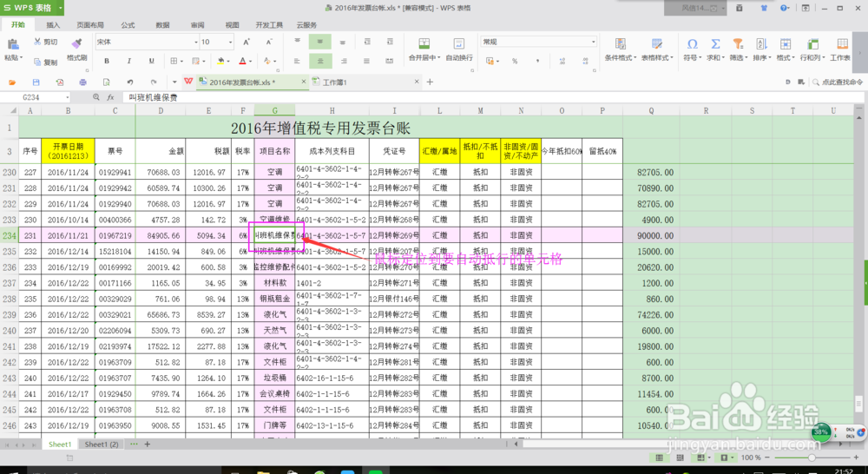Open the 工作簿1 document tab
868x474 pixels.
(x=365, y=82)
